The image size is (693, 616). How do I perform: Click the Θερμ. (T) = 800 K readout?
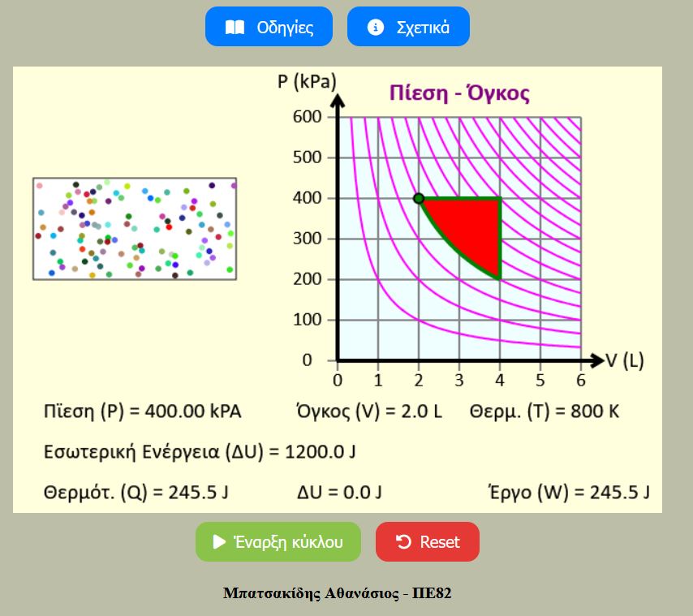pyautogui.click(x=544, y=411)
